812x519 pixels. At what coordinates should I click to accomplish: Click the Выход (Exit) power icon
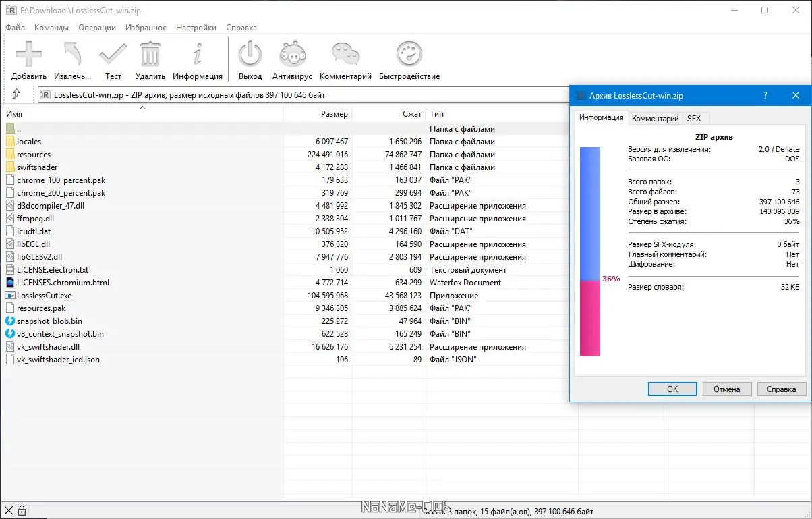point(250,54)
